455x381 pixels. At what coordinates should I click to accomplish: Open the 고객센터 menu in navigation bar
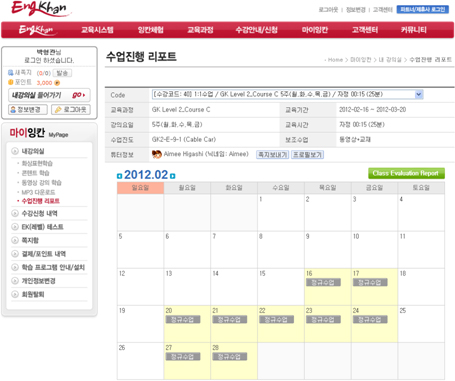[365, 30]
